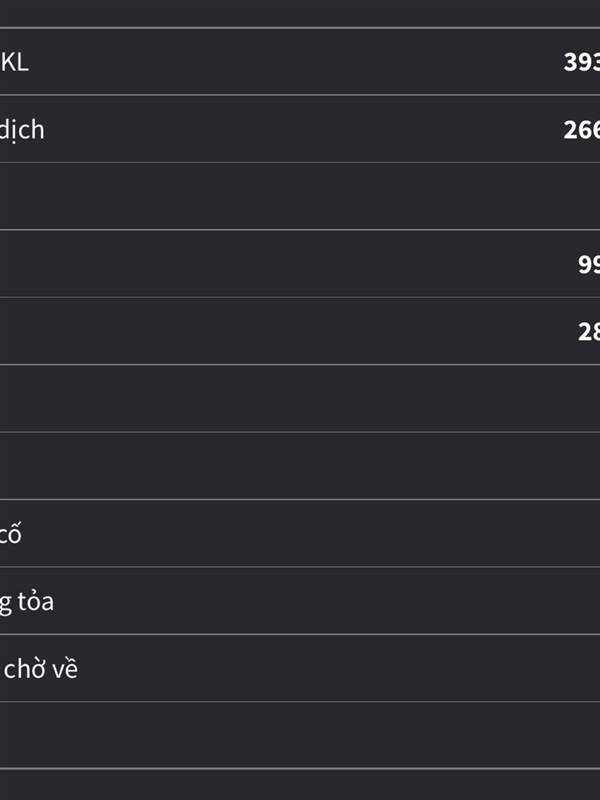Screen dimensions: 600x800
Task: Click the bold 28 value
Action: (x=588, y=331)
